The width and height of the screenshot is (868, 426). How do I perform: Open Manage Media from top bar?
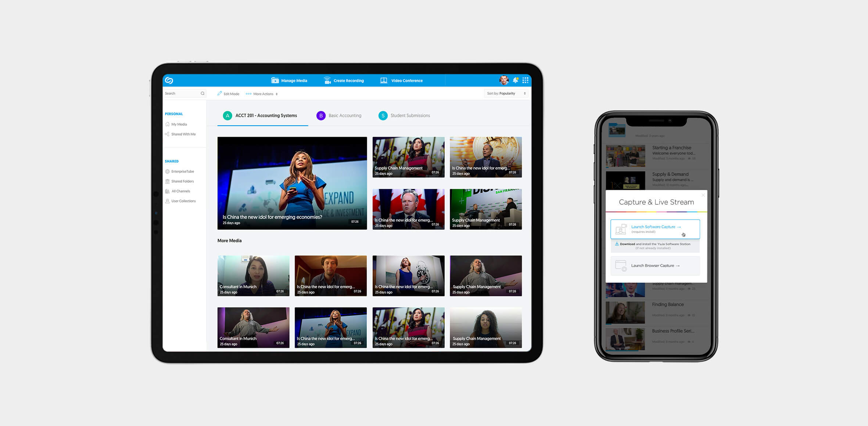click(x=289, y=80)
